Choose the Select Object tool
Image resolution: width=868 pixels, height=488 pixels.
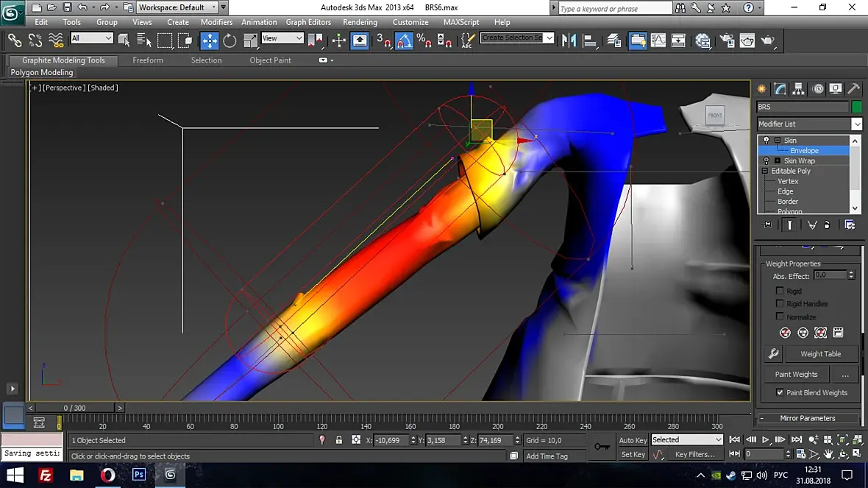[124, 40]
